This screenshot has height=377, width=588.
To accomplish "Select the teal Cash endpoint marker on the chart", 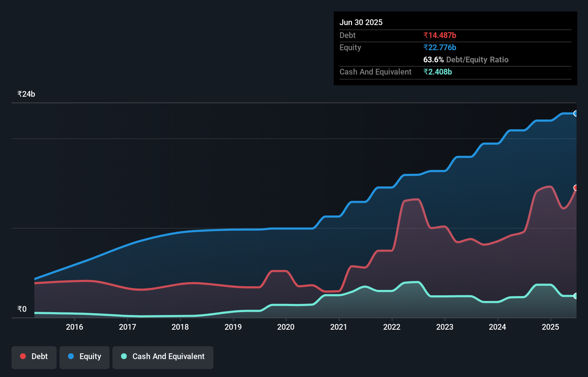I will click(576, 296).
